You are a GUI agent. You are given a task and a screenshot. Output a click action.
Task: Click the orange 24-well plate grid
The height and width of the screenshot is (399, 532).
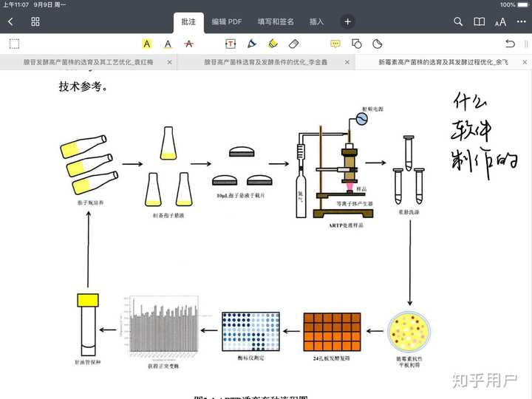(332, 332)
